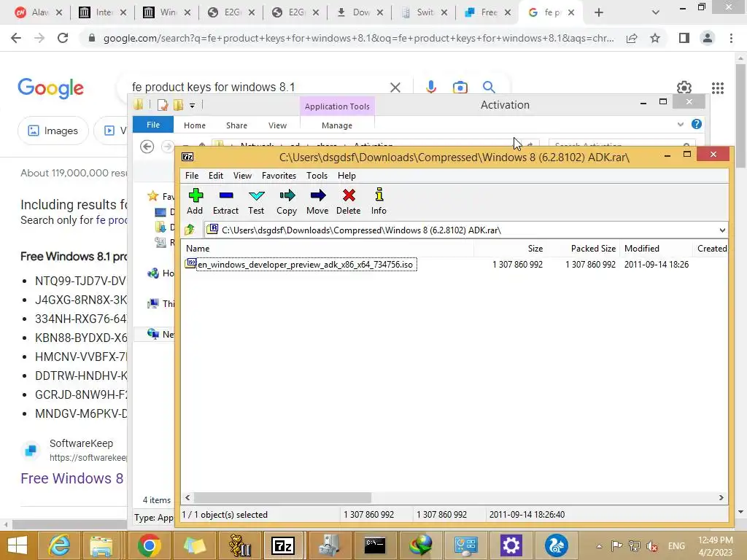Click ENG language indicator in tray
This screenshot has width=747, height=560.
coord(676,546)
